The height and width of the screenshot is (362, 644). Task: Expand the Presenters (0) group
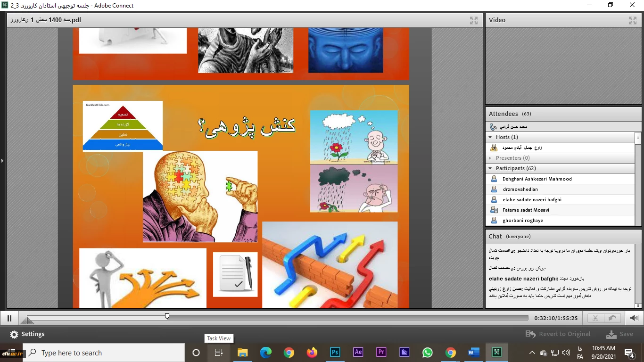coord(490,158)
